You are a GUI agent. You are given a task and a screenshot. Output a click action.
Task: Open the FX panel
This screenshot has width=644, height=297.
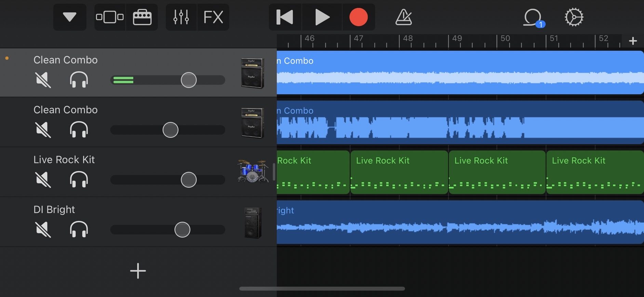coord(213,17)
